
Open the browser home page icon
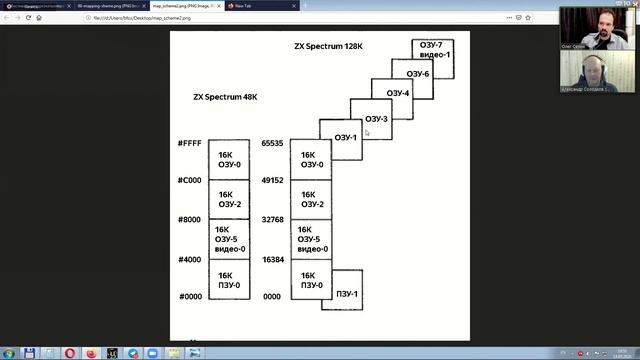pyautogui.click(x=39, y=18)
